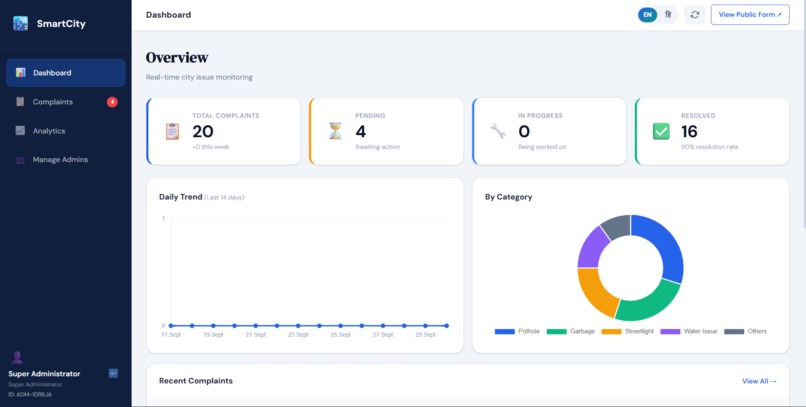The image size is (806, 407).
Task: Click the Daily Trend chart title
Action: pyautogui.click(x=180, y=197)
